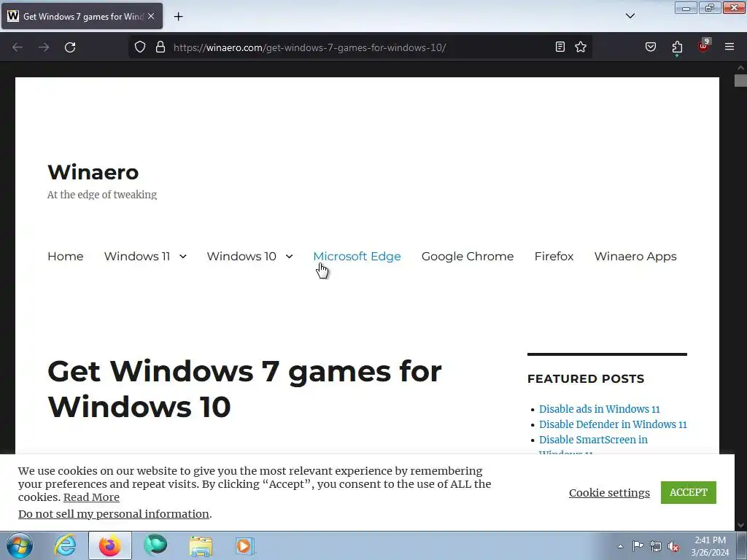
Task: Open the green globe browser taskbar icon
Action: (155, 545)
